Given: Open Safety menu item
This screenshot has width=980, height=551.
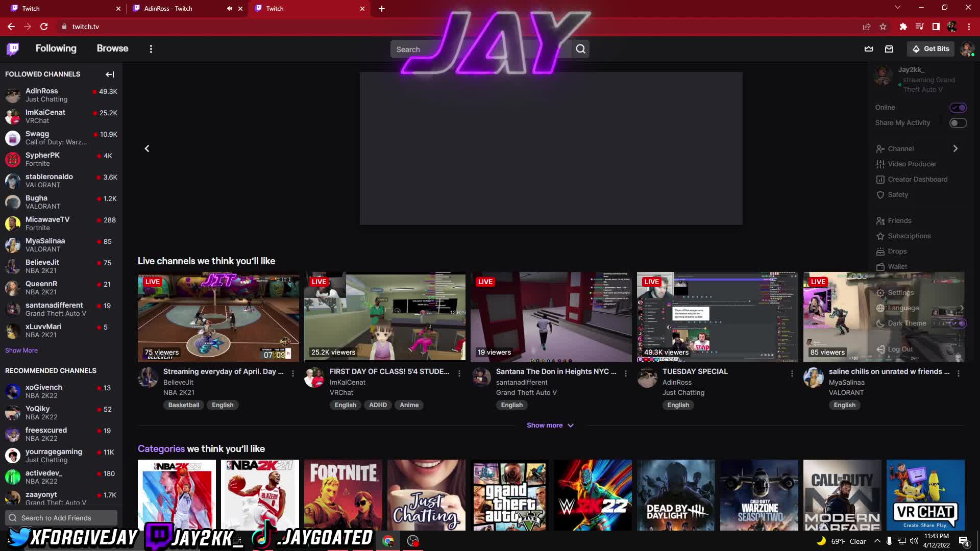Looking at the screenshot, I should [x=892, y=194].
